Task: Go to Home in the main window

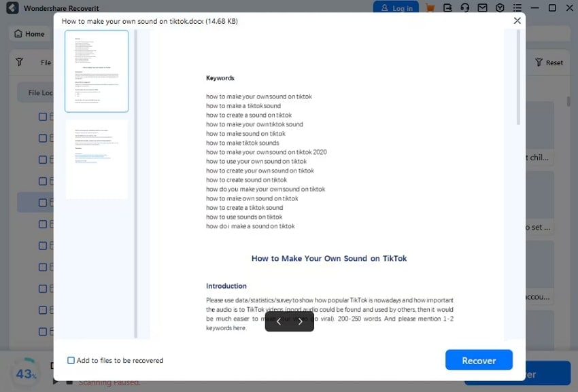Action: (29, 34)
